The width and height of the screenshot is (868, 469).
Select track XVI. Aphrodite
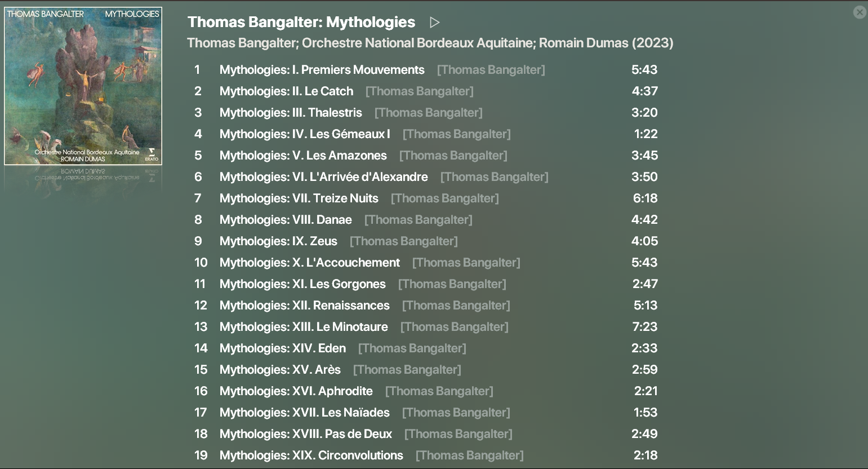[x=296, y=391]
